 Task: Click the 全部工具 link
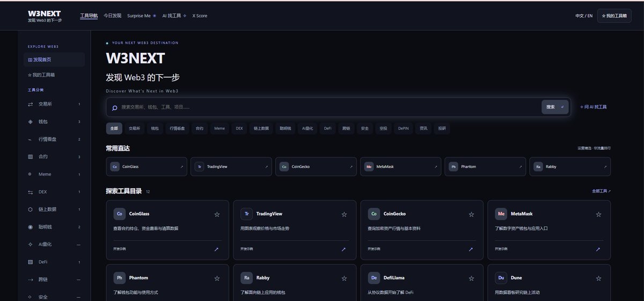[601, 191]
